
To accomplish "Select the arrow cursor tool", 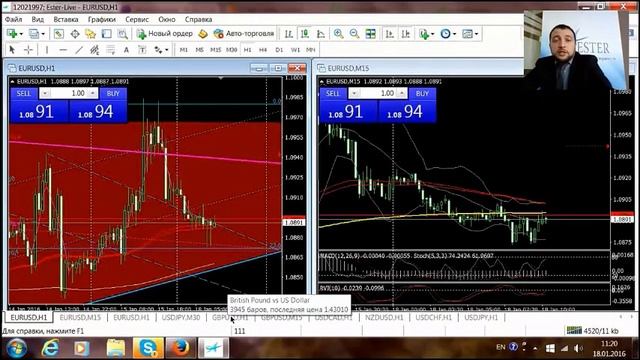I will (x=12, y=50).
